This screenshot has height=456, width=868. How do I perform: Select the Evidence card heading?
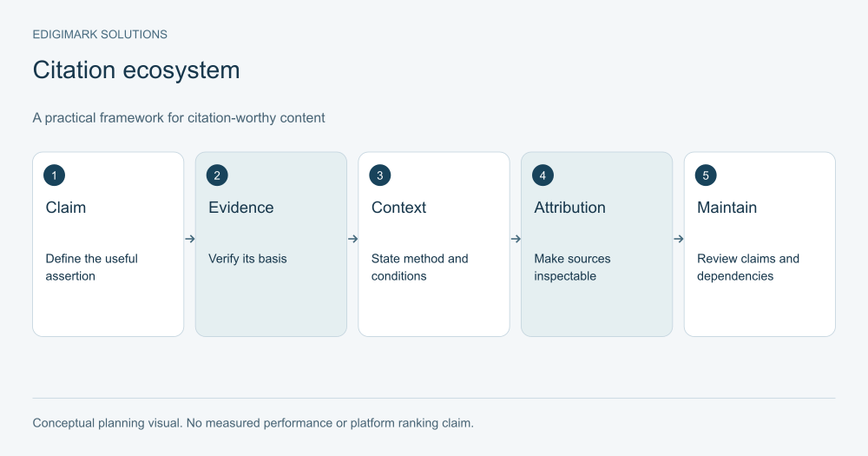point(240,208)
